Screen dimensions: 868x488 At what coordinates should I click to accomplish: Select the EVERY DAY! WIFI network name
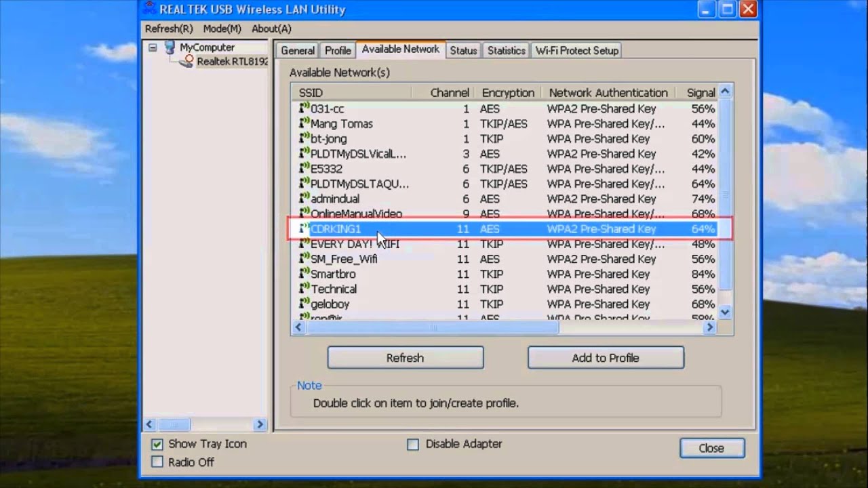355,244
